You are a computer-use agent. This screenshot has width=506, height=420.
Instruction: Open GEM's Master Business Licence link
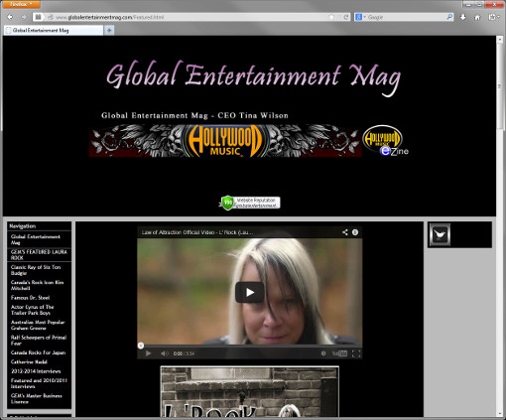pyautogui.click(x=37, y=398)
